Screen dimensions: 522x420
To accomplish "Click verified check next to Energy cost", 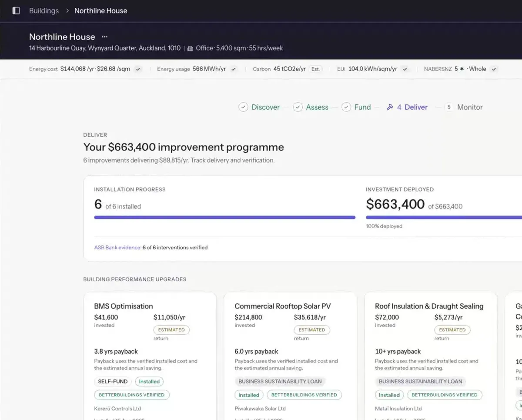I will pos(138,69).
